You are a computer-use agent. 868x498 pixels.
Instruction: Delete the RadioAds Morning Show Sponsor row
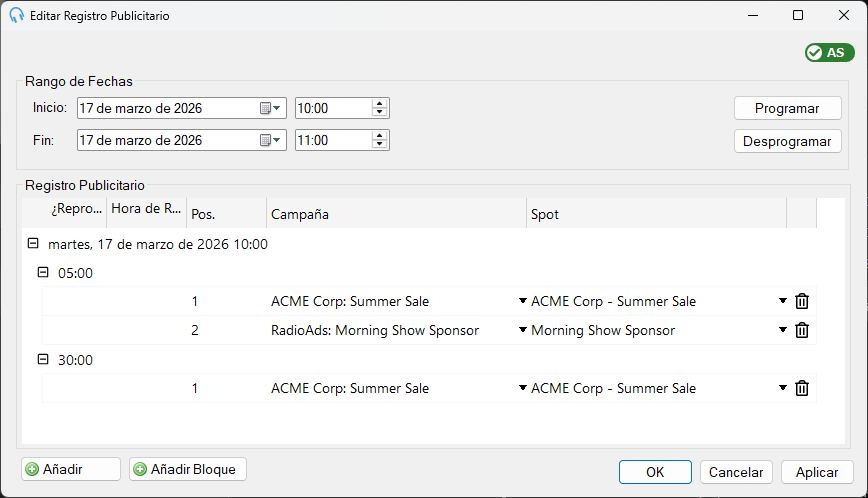click(x=802, y=330)
